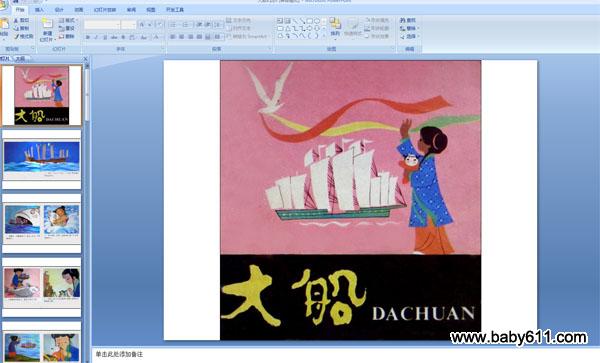
Task: Toggle Italic text formatting
Action: (x=96, y=37)
